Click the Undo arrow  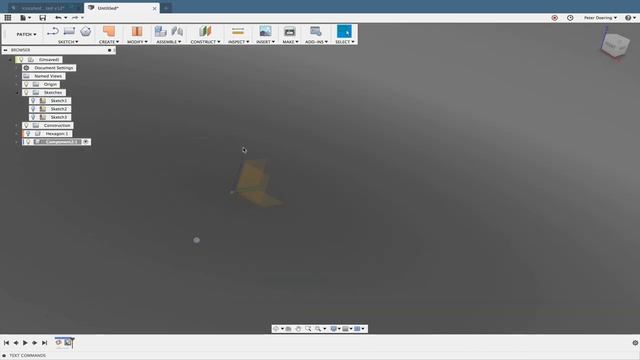[x=58, y=18]
